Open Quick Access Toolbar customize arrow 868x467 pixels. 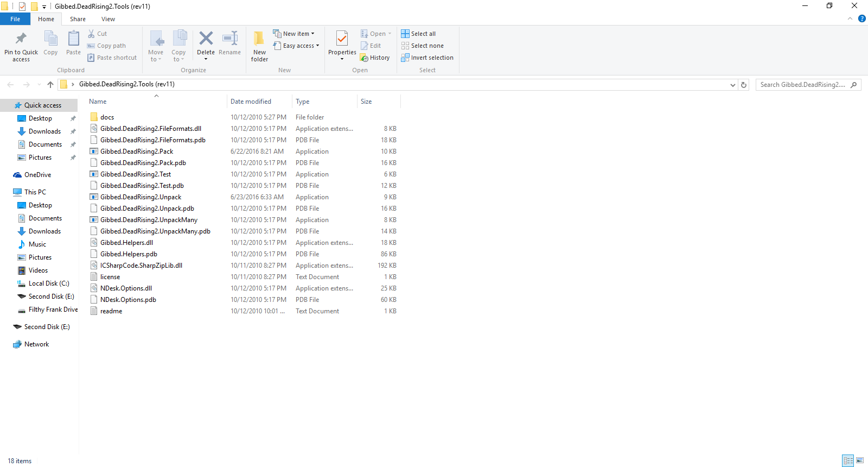coord(44,7)
